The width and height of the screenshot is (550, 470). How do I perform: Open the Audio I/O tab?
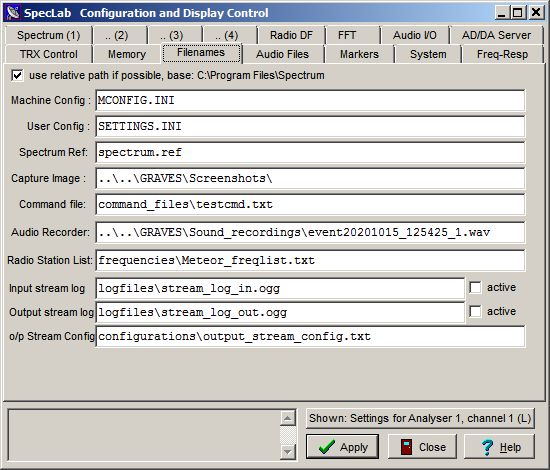pyautogui.click(x=415, y=35)
